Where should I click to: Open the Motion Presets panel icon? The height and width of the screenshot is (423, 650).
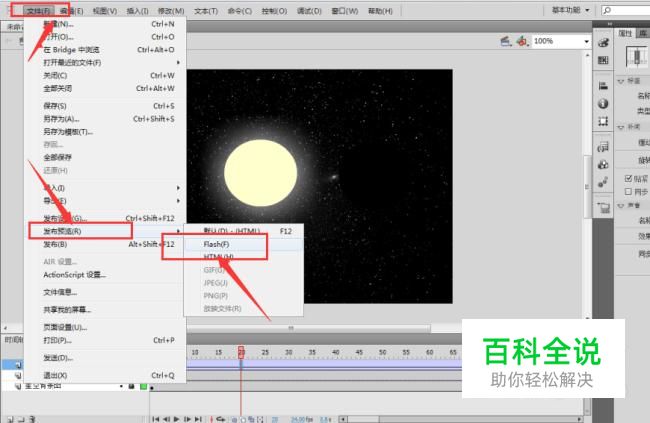[603, 182]
